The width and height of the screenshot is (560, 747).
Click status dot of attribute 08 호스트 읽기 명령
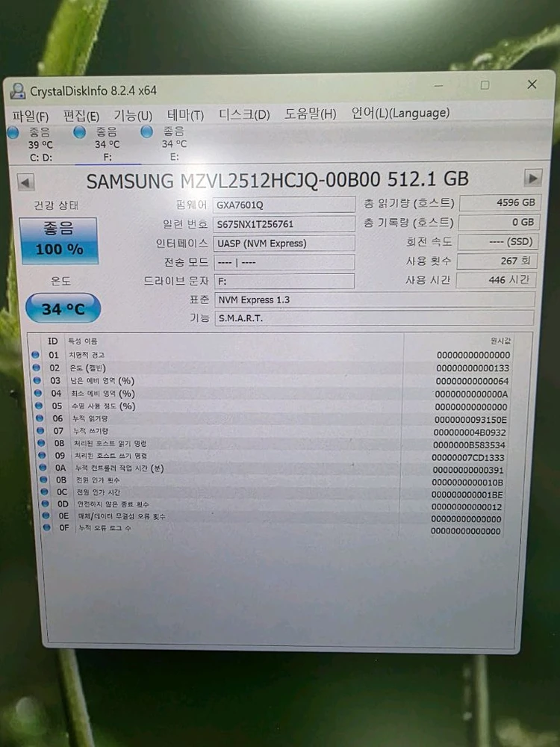(x=41, y=443)
